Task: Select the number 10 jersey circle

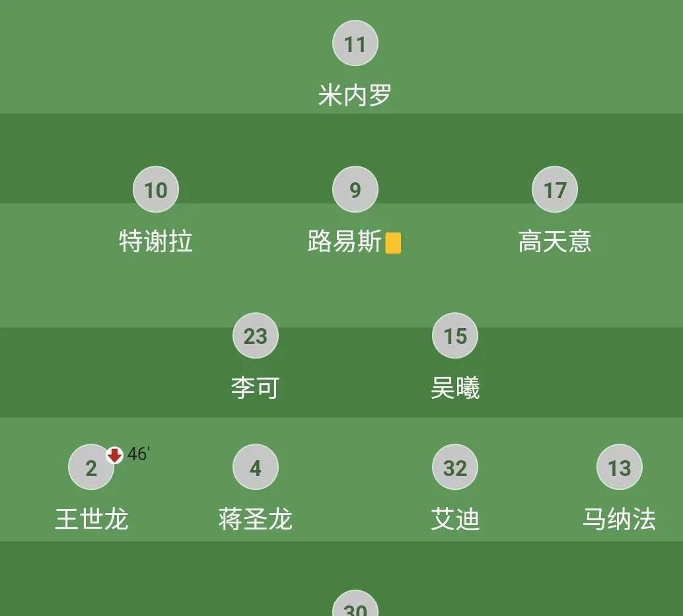Action: click(156, 189)
